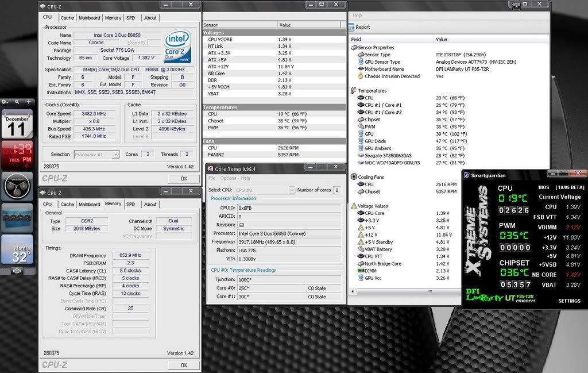Open About tab in the CPU-Z memory timings window
588x373 pixels.
point(150,204)
